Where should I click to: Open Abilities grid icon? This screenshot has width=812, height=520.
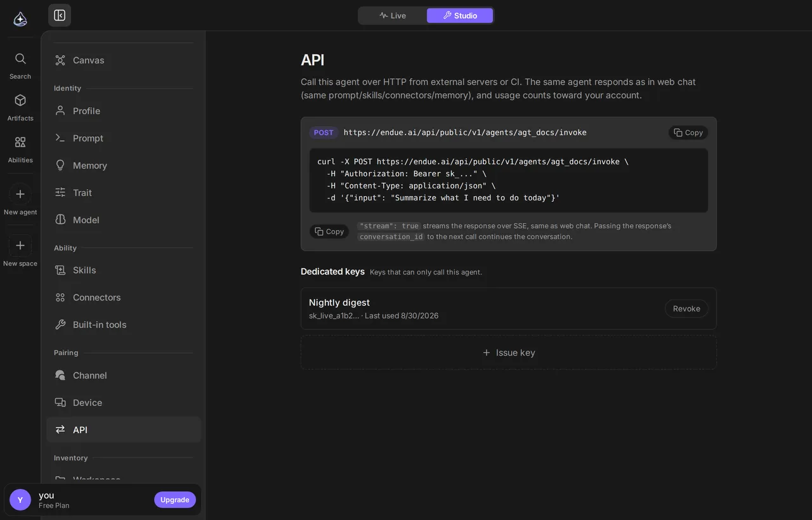point(20,149)
